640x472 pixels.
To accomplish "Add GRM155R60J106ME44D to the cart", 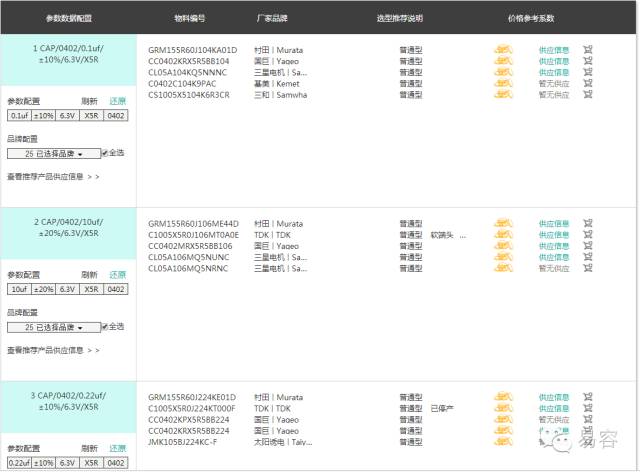I will (587, 223).
